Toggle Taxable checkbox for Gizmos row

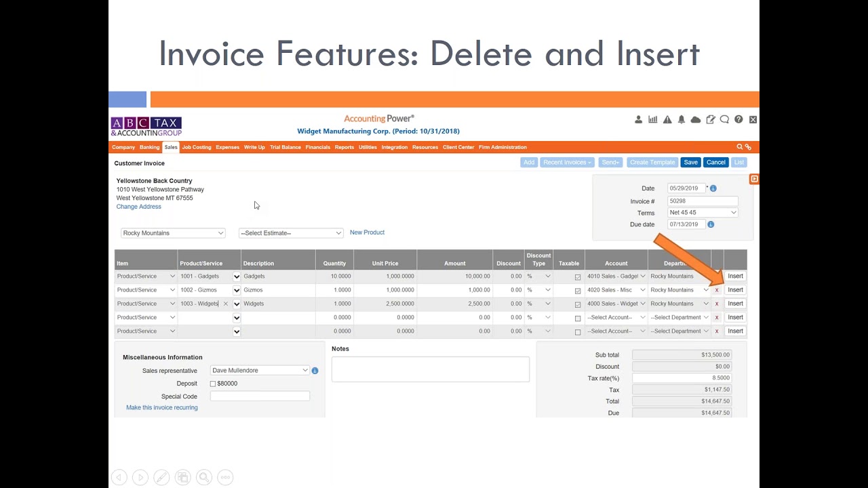[578, 291]
